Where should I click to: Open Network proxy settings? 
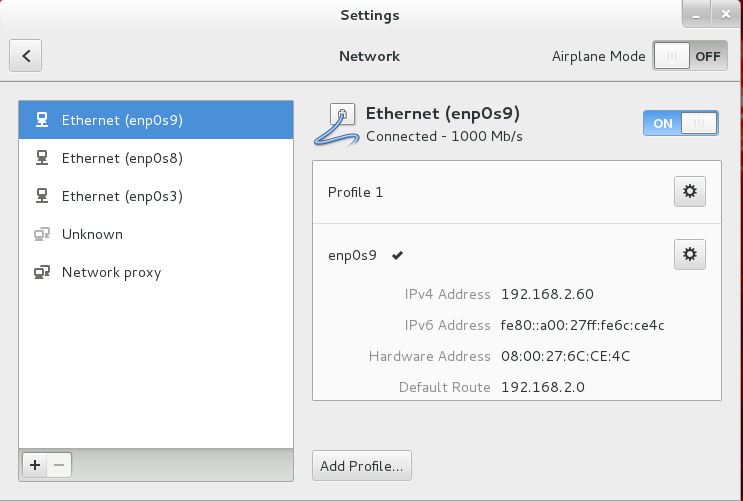156,272
